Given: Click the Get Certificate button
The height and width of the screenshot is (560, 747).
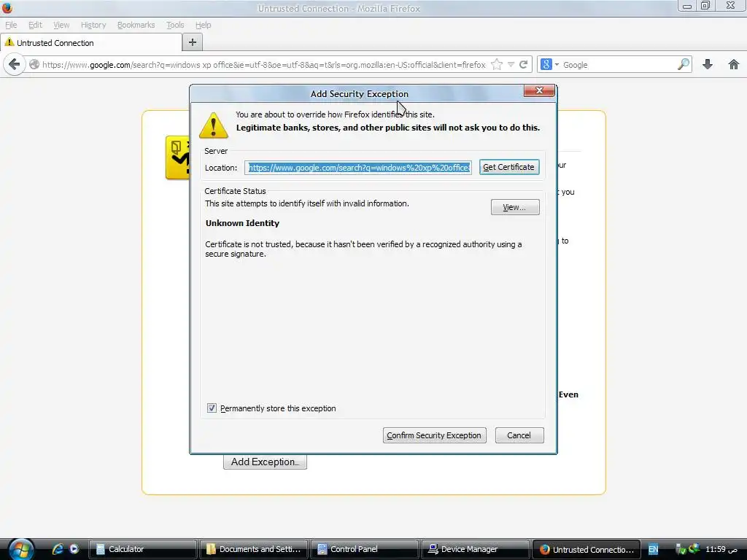Looking at the screenshot, I should [x=508, y=167].
